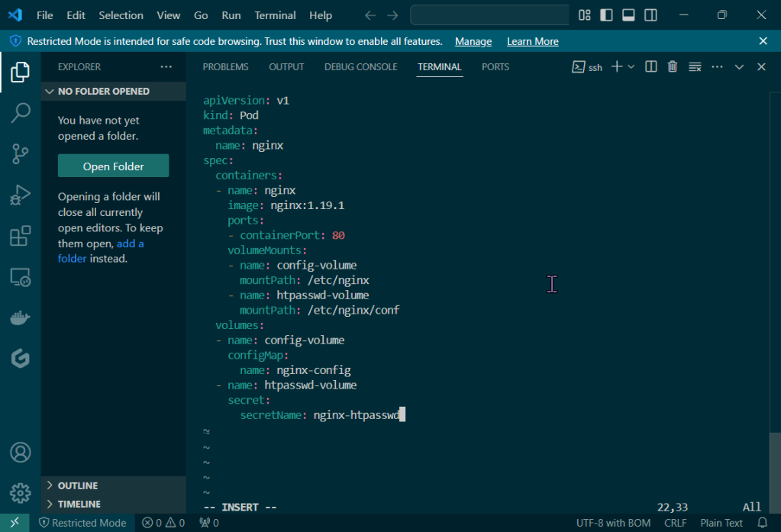This screenshot has height=532, width=781.
Task: Split the terminal panel
Action: click(x=651, y=67)
